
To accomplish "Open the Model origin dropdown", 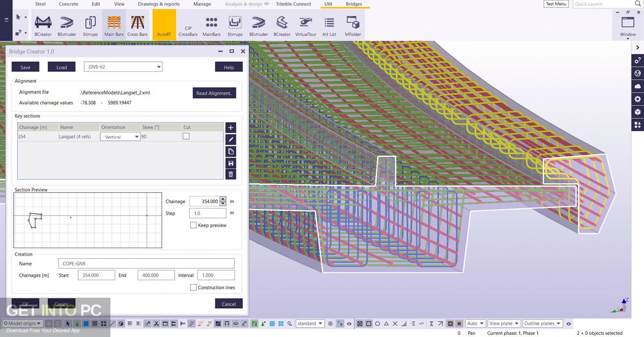I will [22, 323].
